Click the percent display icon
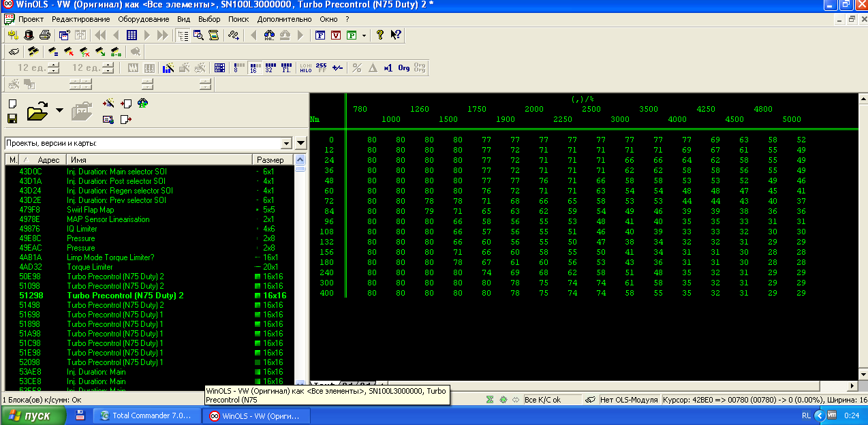The image size is (868, 425). (x=356, y=68)
